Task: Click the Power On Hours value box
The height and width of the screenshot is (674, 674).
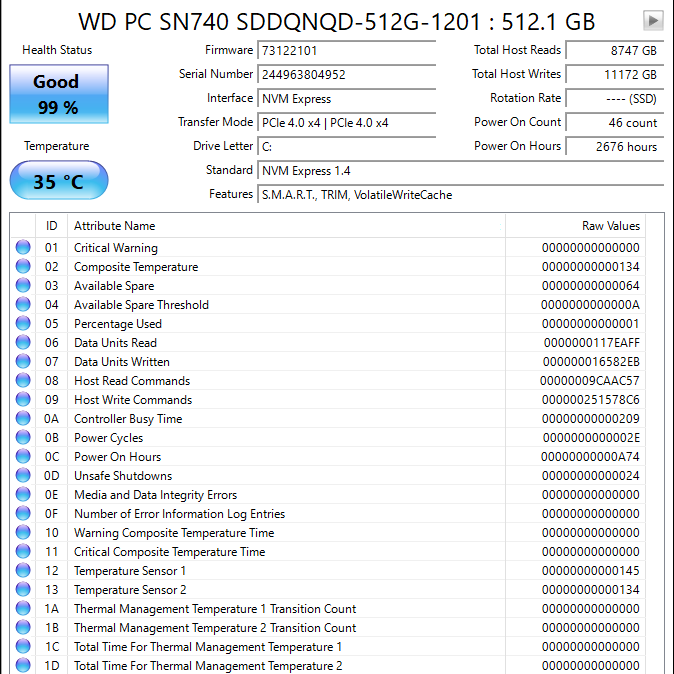Action: click(x=615, y=147)
